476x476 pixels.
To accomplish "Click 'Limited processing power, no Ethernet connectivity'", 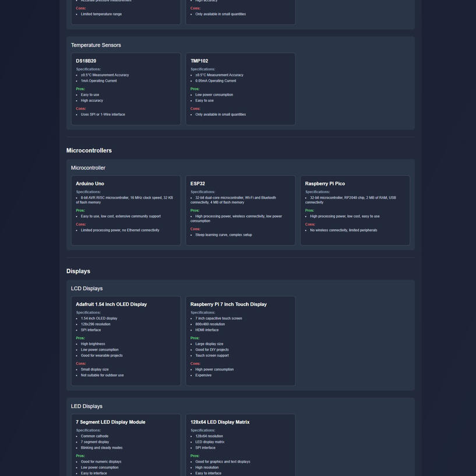I will tap(120, 230).
